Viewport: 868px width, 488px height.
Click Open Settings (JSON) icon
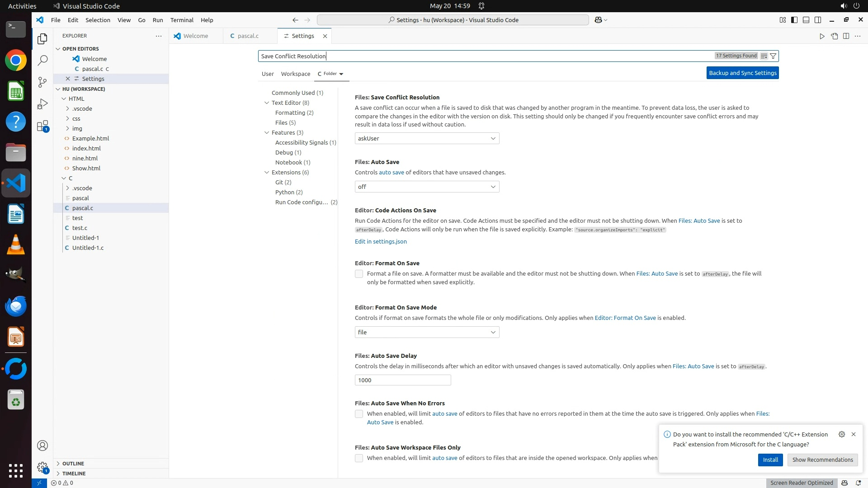click(834, 36)
